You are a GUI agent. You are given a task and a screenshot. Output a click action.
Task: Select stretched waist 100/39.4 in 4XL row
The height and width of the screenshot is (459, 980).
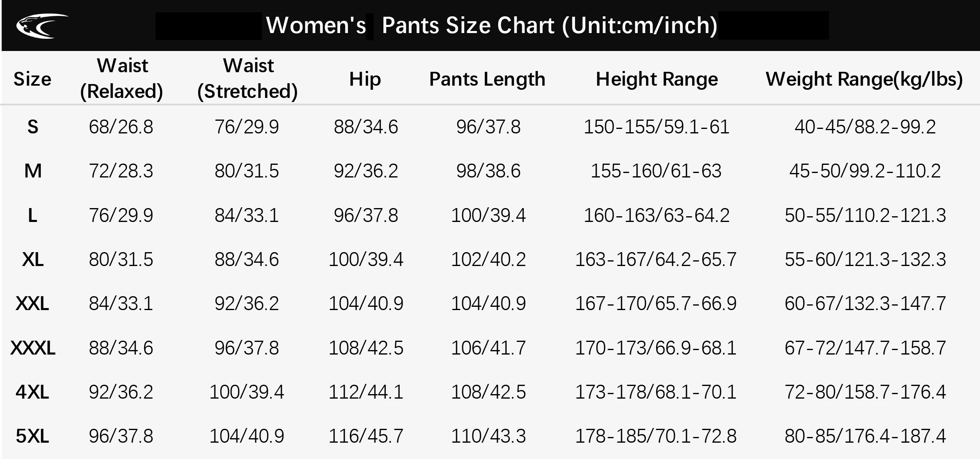tap(247, 392)
